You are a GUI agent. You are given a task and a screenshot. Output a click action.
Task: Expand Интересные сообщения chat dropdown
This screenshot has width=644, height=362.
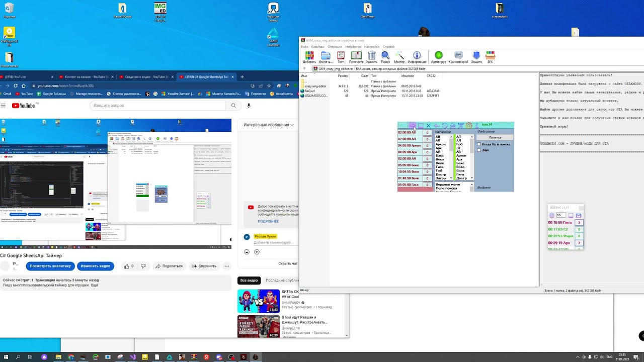[269, 125]
